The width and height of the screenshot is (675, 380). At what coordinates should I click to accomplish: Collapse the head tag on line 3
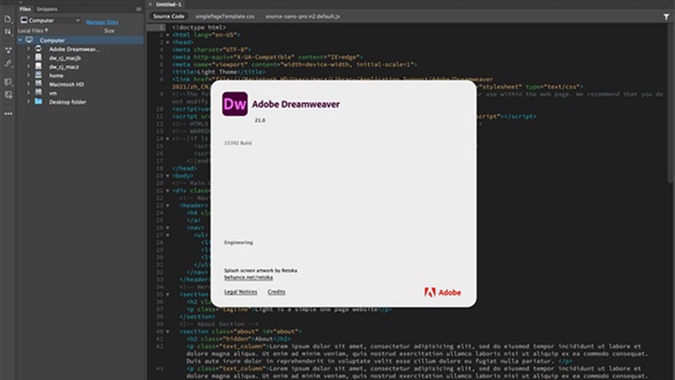coord(167,42)
